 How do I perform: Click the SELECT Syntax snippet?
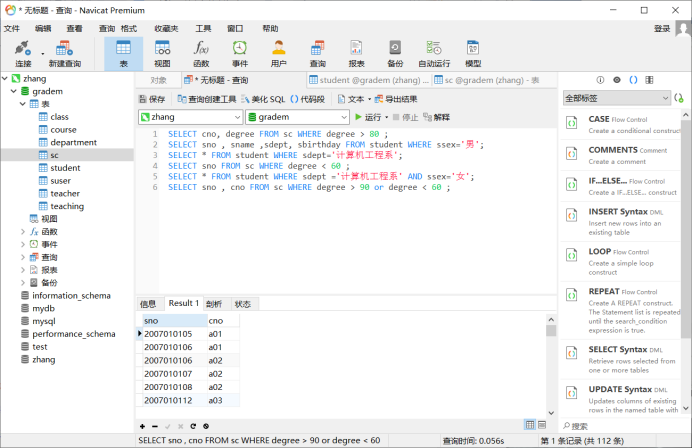[620, 360]
